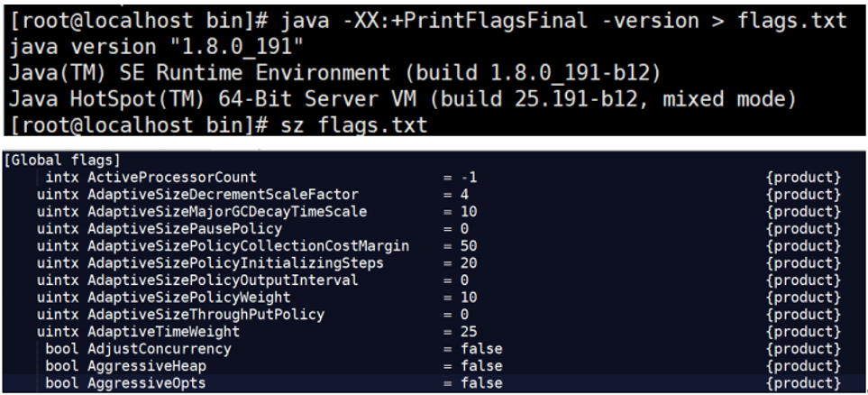This screenshot has width=868, height=395.
Task: Click the AdaptiveSizePolicyOutputInterval flag
Action: click(223, 280)
